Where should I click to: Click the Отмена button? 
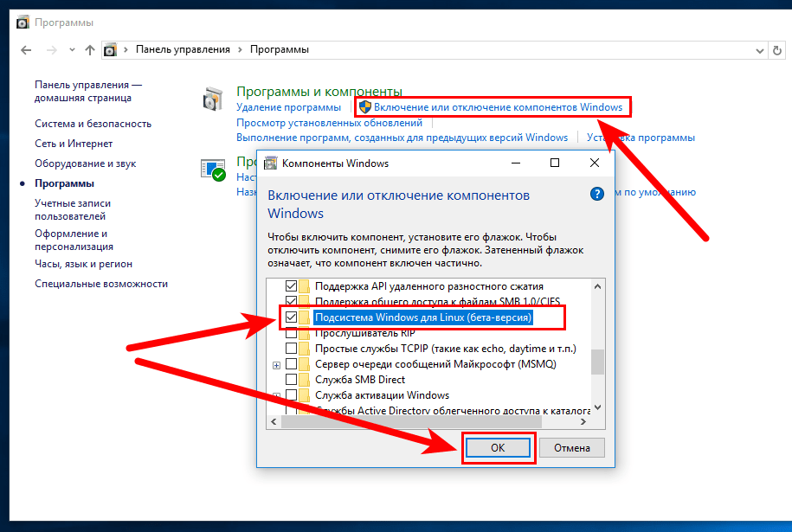tap(572, 448)
